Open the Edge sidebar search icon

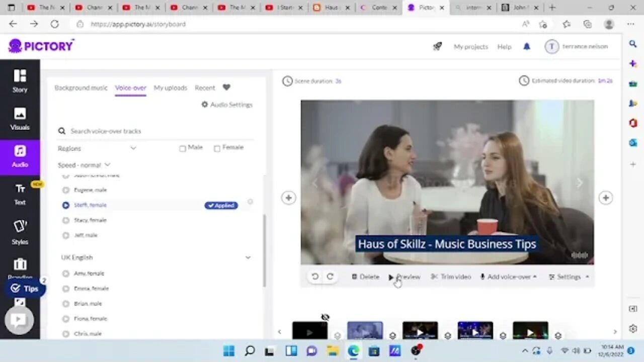coord(633,44)
